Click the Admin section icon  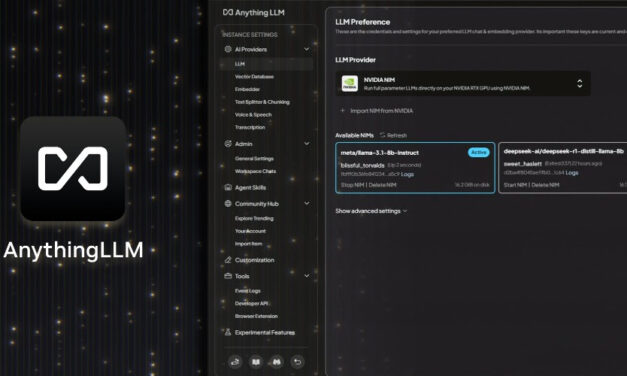[x=228, y=144]
